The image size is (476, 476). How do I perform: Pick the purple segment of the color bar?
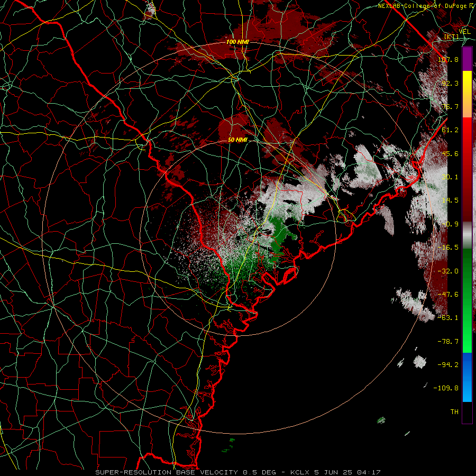pyautogui.click(x=467, y=59)
